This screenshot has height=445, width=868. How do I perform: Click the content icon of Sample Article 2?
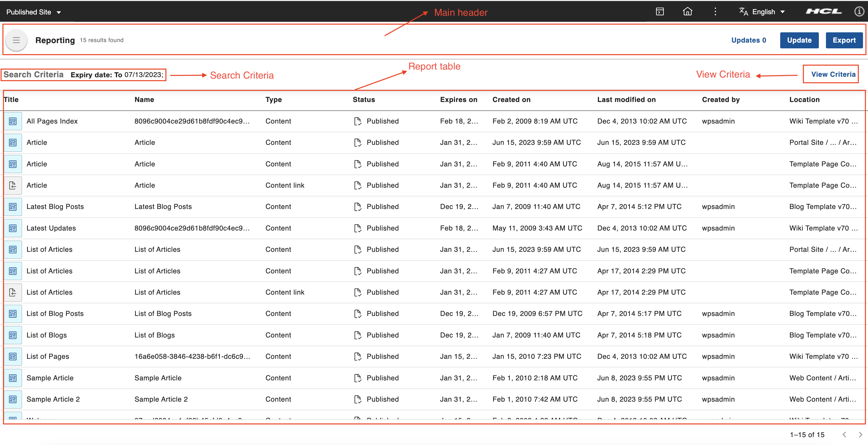(x=13, y=400)
